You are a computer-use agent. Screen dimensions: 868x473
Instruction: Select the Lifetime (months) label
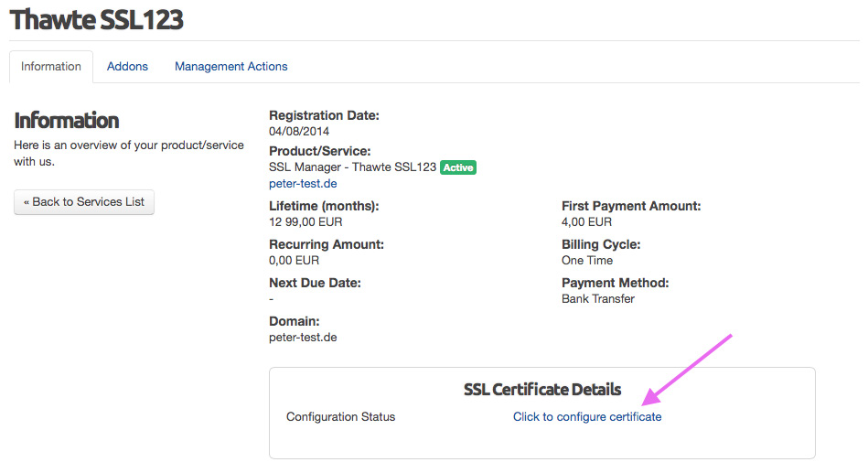pos(324,206)
